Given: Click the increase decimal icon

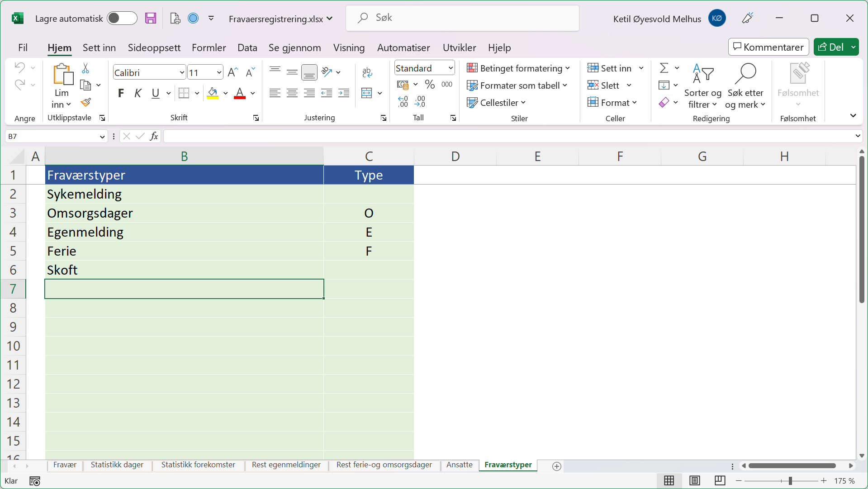Looking at the screenshot, I should (403, 101).
